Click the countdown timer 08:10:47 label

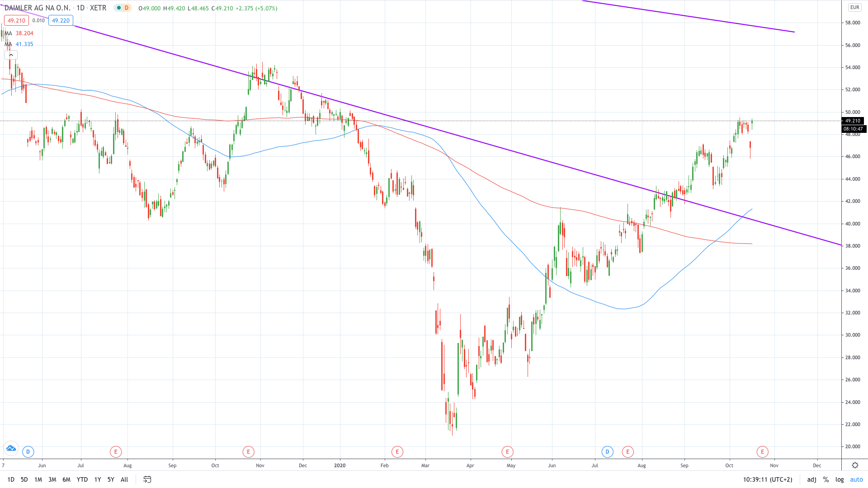pos(854,129)
